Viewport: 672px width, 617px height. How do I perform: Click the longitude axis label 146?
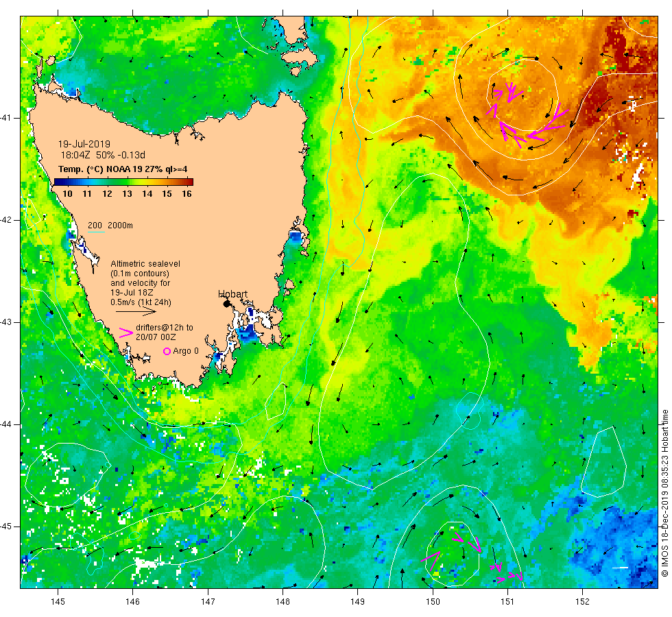pyautogui.click(x=133, y=602)
